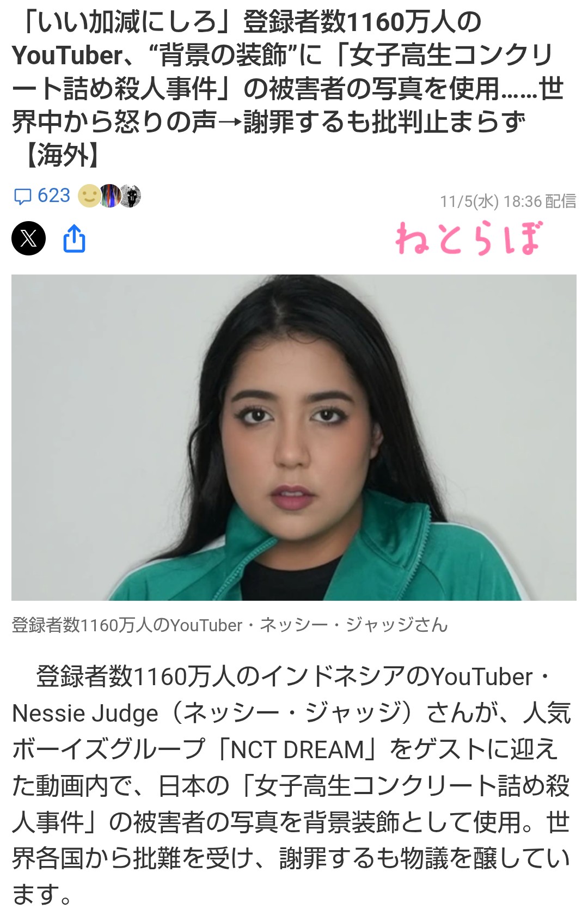
Task: Tap the yellow smiley commenter avatar
Action: click(89, 196)
